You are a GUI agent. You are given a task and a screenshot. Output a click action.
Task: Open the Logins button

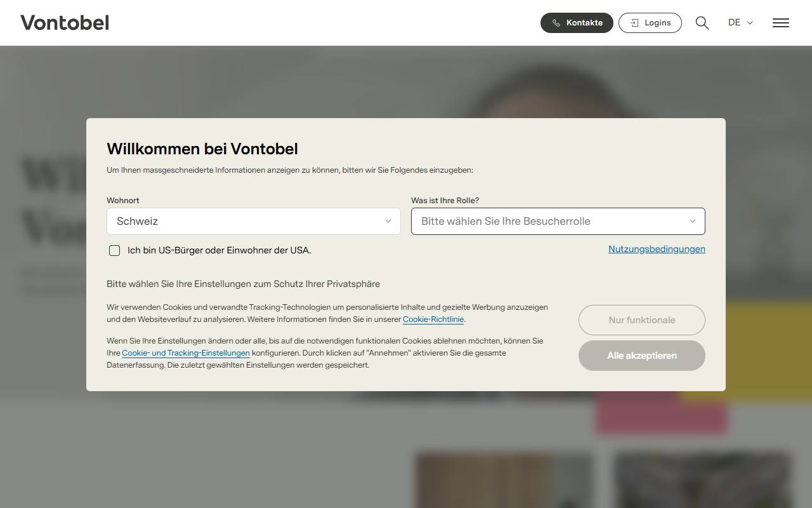point(650,23)
